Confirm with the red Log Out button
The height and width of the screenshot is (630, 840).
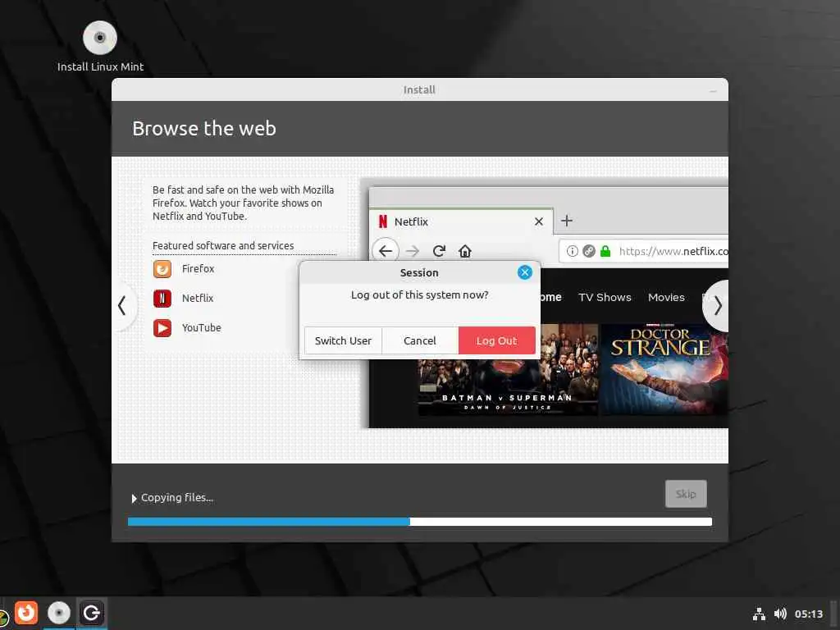[x=496, y=340]
